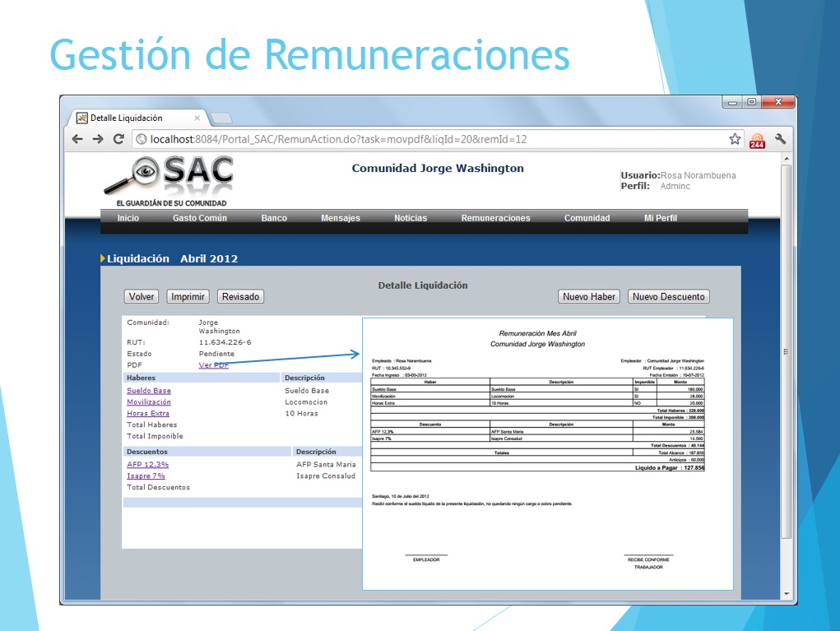This screenshot has width=840, height=631.
Task: Click the orange 244 extension icon
Action: [757, 141]
